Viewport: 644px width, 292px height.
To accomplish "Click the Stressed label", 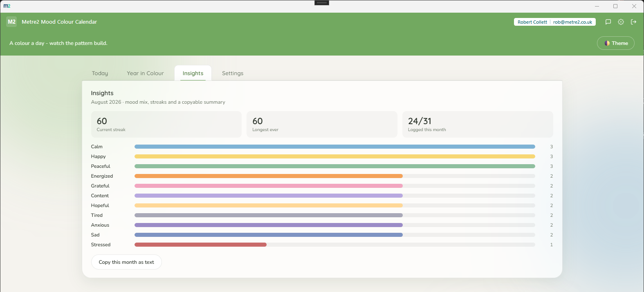I will tap(101, 245).
